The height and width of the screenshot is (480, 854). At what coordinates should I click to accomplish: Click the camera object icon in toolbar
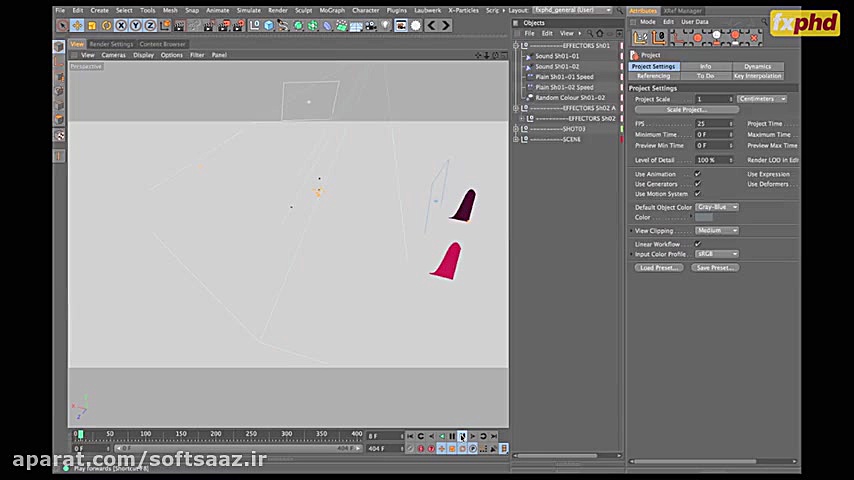click(371, 25)
